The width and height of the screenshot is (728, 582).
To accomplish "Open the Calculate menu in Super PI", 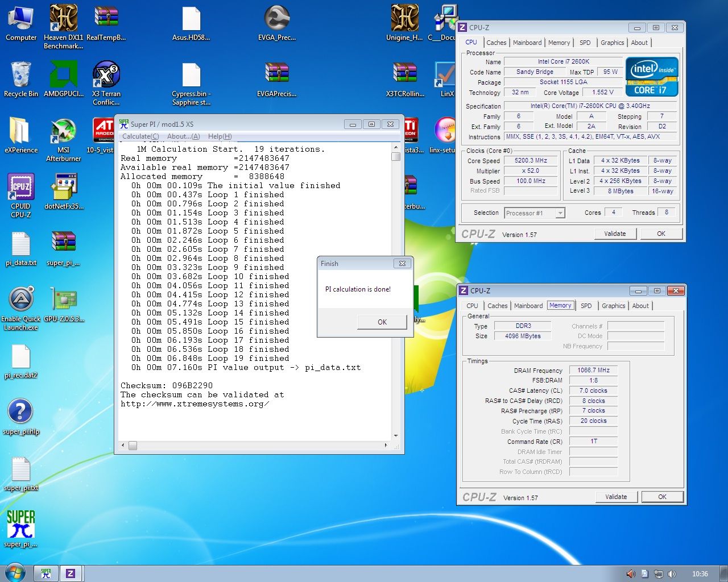I will click(140, 136).
